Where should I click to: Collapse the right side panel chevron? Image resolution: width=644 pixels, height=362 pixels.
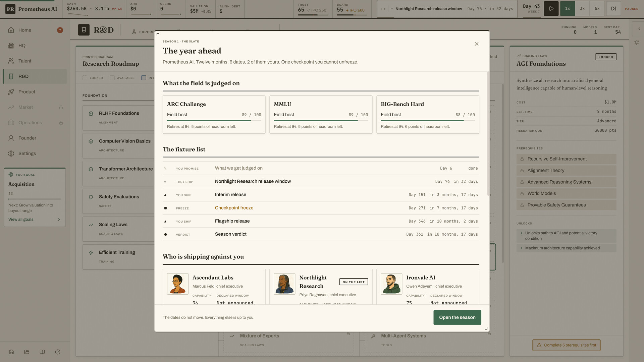(639, 29)
